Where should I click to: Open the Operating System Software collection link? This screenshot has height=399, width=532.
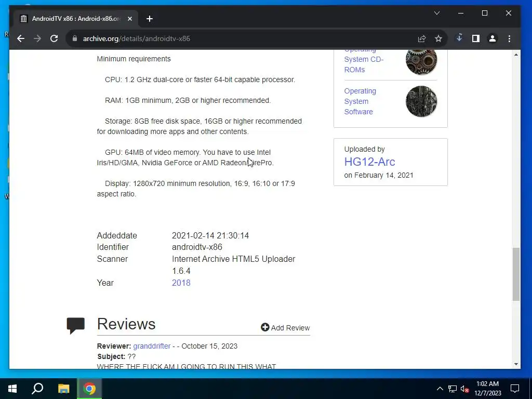click(360, 101)
